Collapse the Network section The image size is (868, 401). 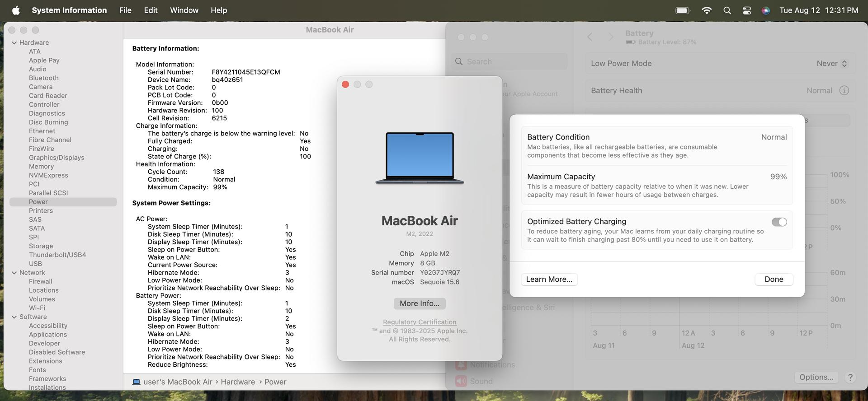coord(14,273)
